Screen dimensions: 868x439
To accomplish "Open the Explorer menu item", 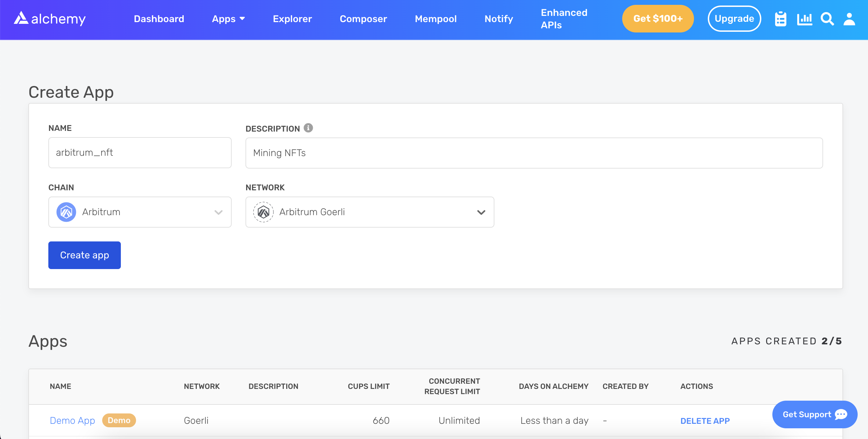I will (x=292, y=19).
